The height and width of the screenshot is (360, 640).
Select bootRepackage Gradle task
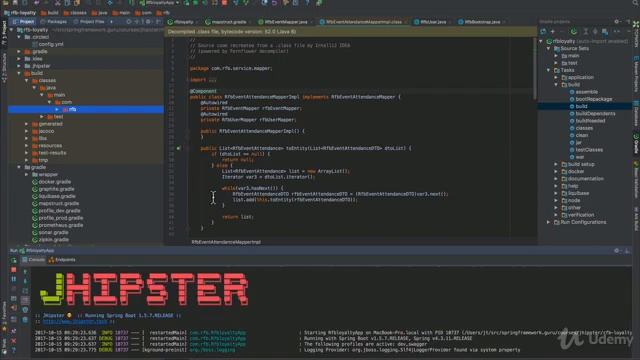591,99
